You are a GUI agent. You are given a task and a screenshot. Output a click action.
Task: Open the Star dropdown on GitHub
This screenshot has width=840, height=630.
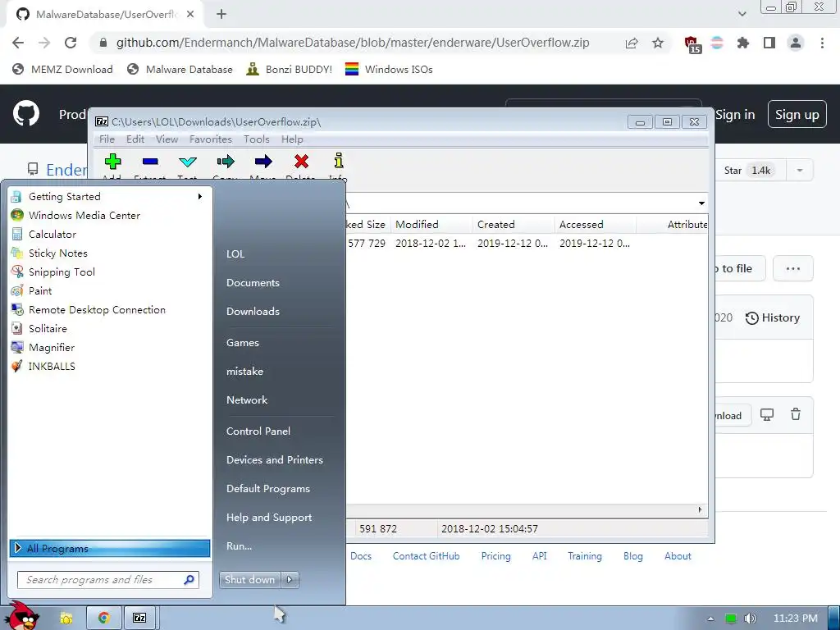[799, 171]
